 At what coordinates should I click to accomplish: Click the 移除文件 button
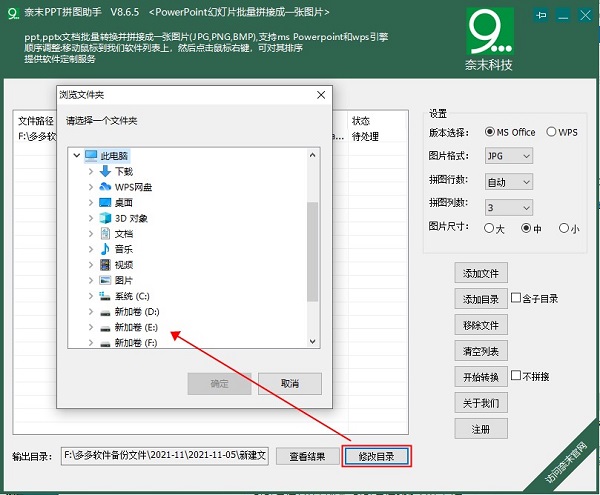point(481,325)
